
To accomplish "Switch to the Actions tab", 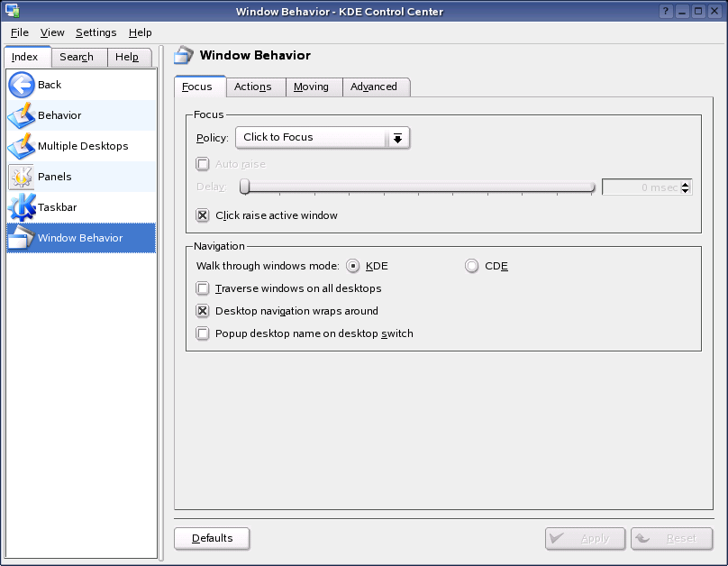I will pos(256,87).
